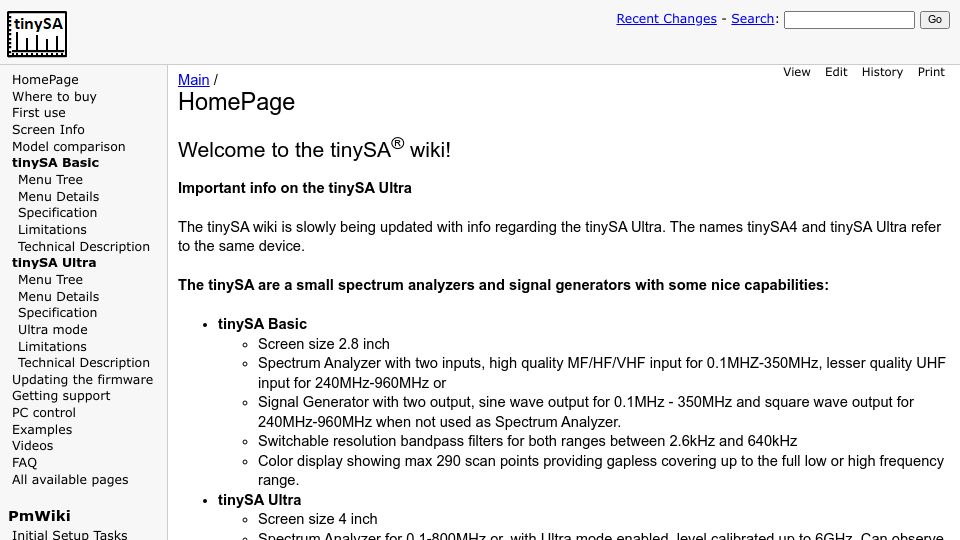The width and height of the screenshot is (960, 540).
Task: Focus the search text field
Action: pyautogui.click(x=849, y=20)
